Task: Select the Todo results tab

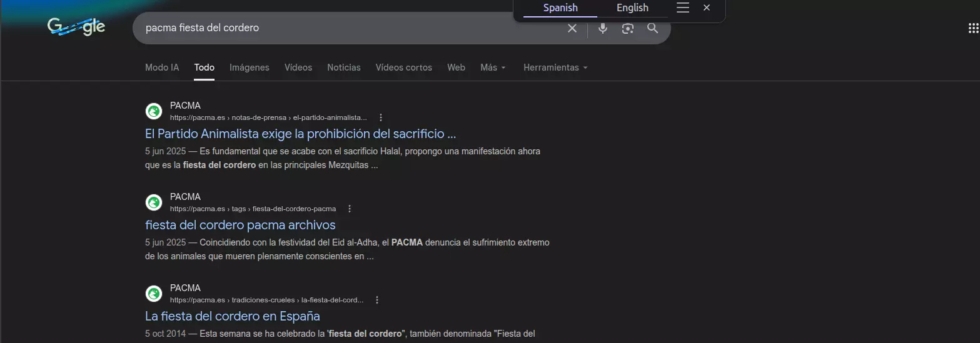Action: [205, 67]
